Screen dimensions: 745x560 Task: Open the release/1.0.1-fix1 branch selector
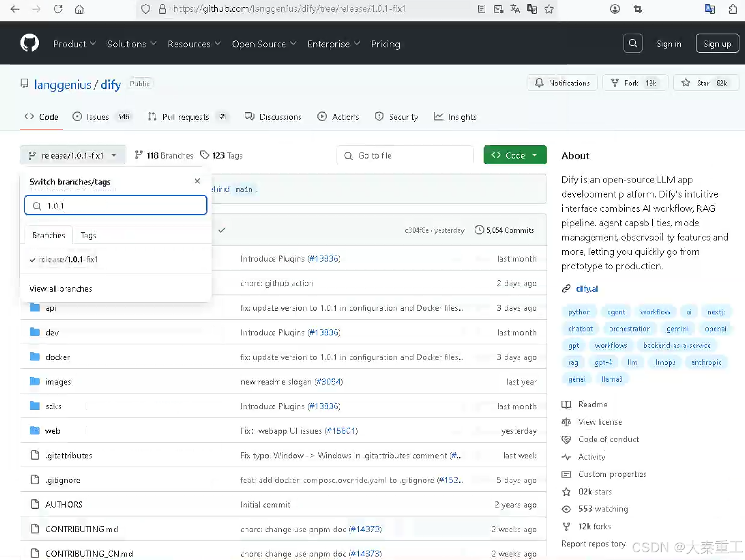73,155
